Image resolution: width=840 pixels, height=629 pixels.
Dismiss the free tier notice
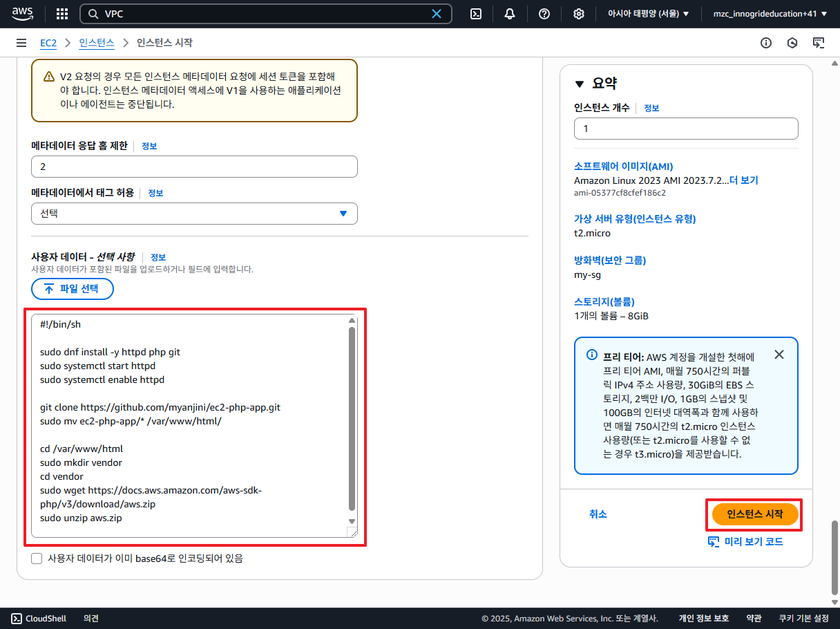[x=779, y=355]
